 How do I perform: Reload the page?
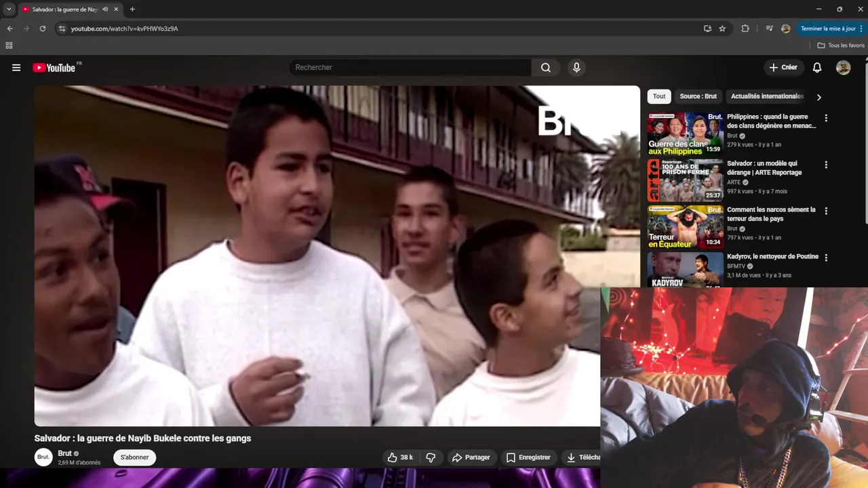click(x=43, y=28)
